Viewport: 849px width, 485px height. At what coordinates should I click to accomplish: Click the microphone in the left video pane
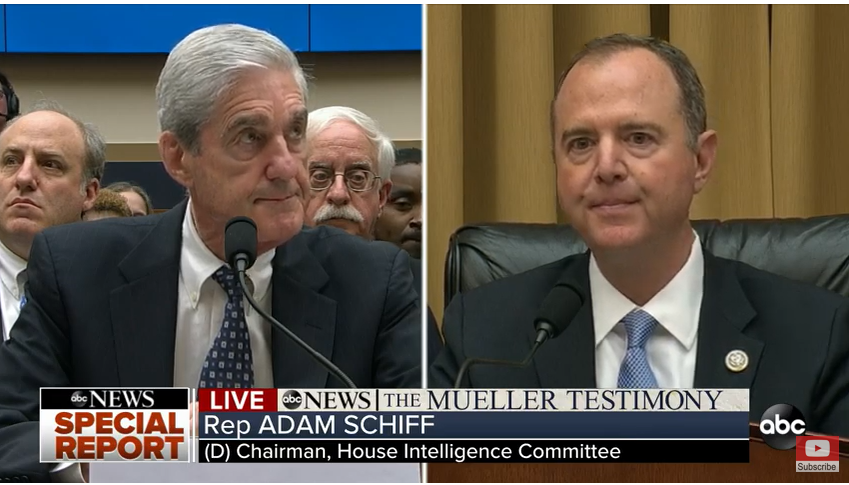point(241,243)
